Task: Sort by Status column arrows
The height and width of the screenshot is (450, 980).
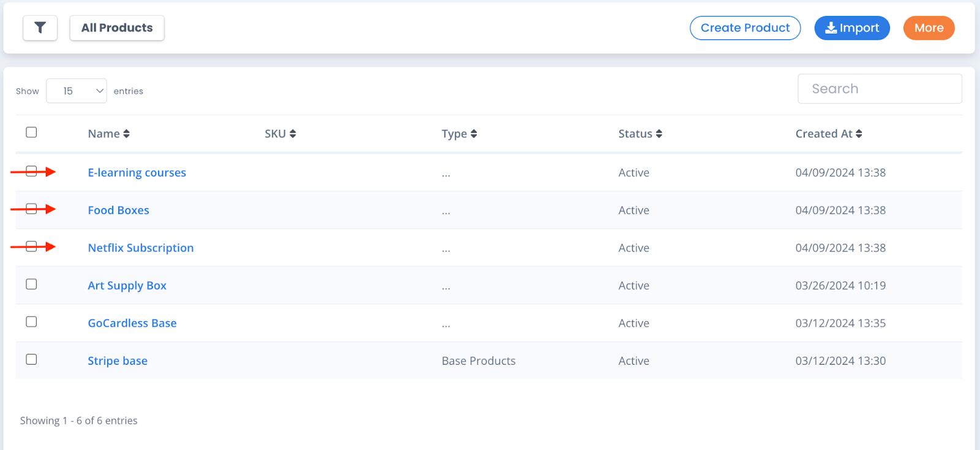Action: (658, 134)
